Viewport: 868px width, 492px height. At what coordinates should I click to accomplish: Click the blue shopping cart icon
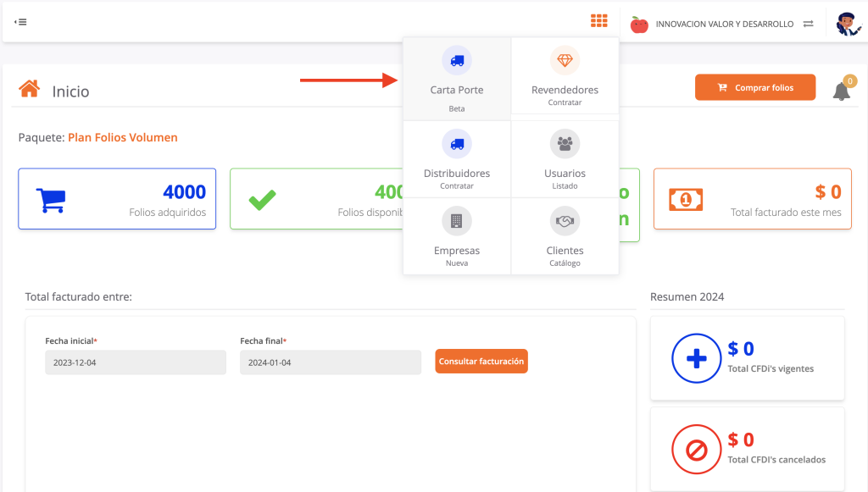[x=51, y=200]
